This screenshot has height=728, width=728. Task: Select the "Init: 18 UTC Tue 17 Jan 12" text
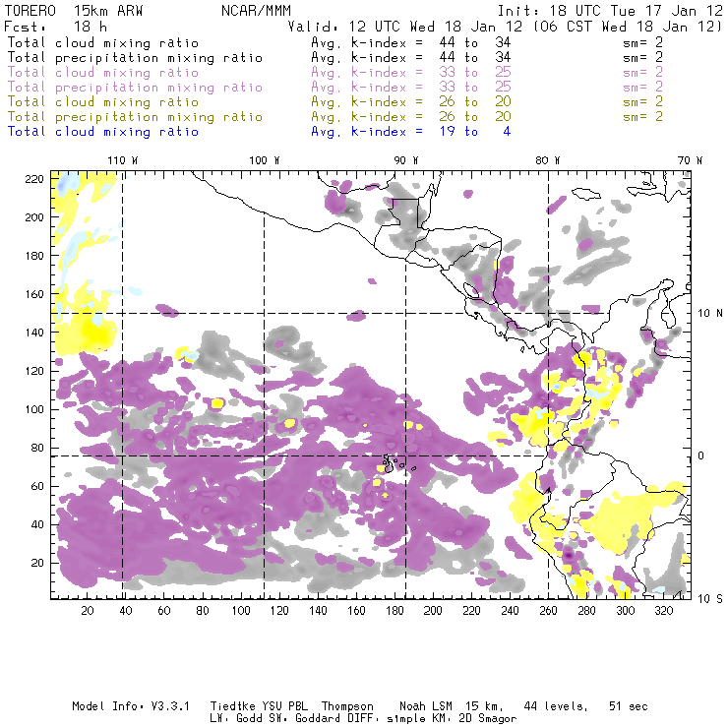(x=610, y=11)
